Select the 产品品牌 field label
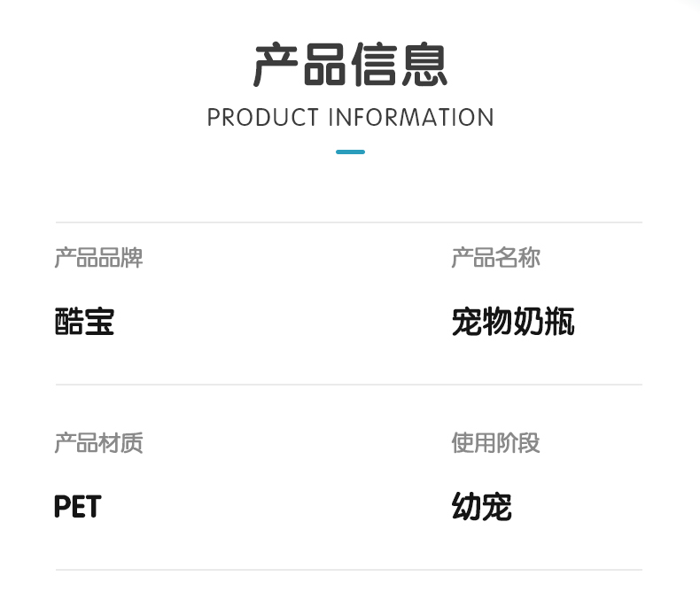This screenshot has height=592, width=700. [98, 258]
